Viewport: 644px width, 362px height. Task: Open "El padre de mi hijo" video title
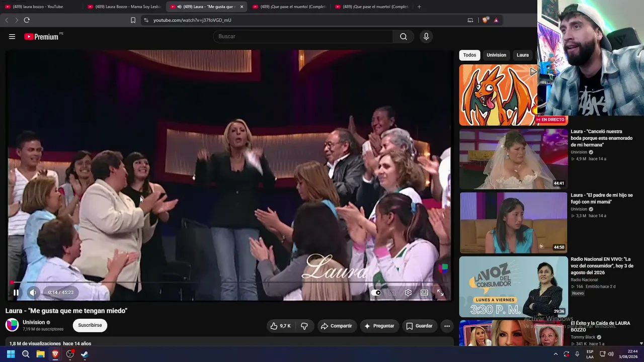[602, 199]
